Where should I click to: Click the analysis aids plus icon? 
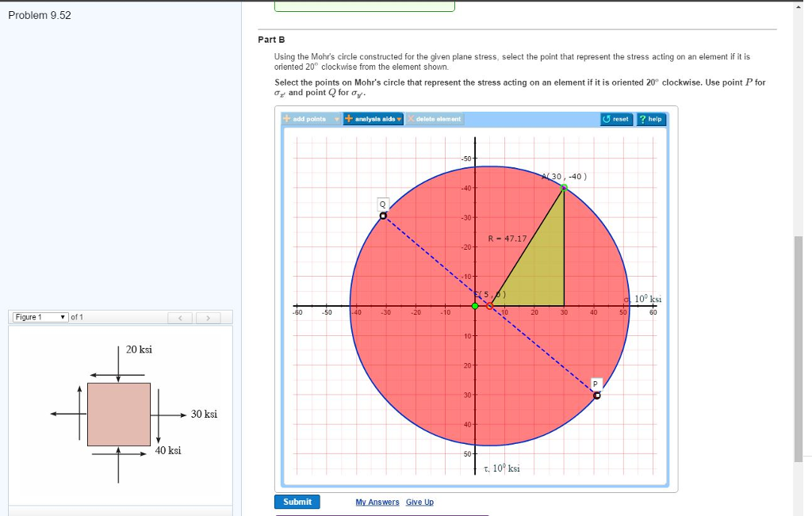[x=350, y=119]
